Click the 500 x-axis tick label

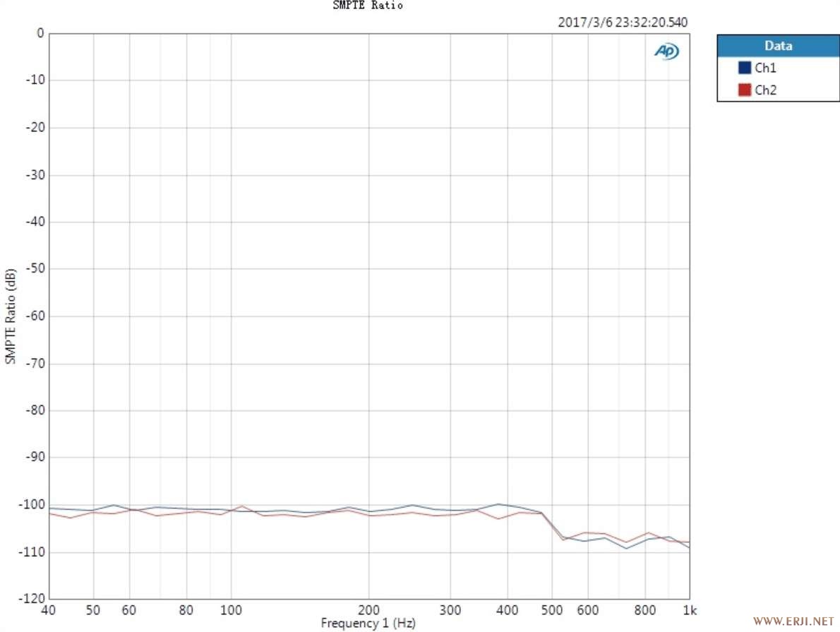click(552, 610)
